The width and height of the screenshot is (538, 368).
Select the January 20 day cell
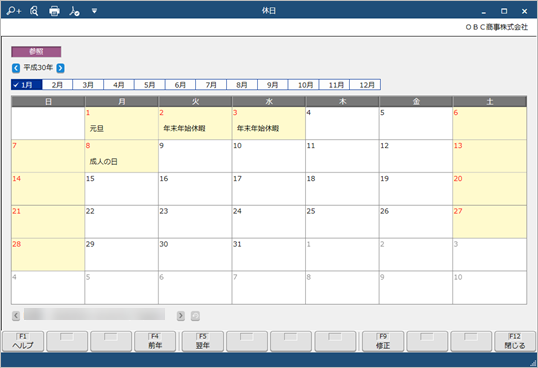click(490, 189)
